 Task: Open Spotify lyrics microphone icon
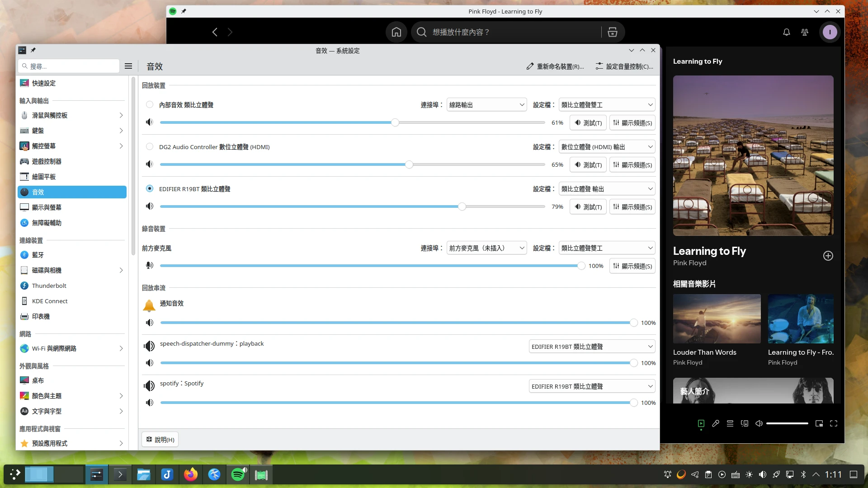[715, 423]
